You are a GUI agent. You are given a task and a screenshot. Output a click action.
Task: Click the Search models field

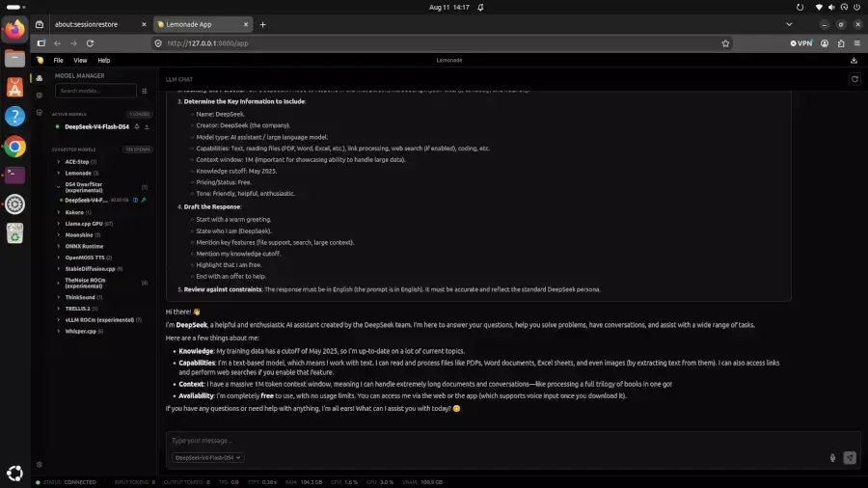click(95, 91)
